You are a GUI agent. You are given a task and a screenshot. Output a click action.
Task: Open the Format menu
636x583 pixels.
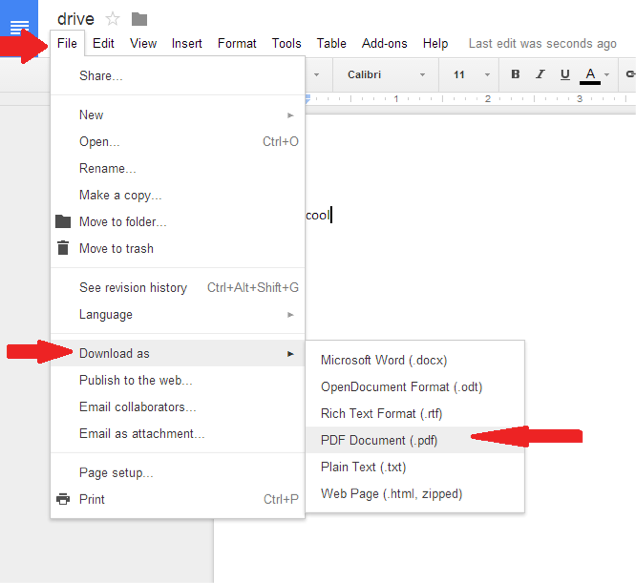click(237, 43)
